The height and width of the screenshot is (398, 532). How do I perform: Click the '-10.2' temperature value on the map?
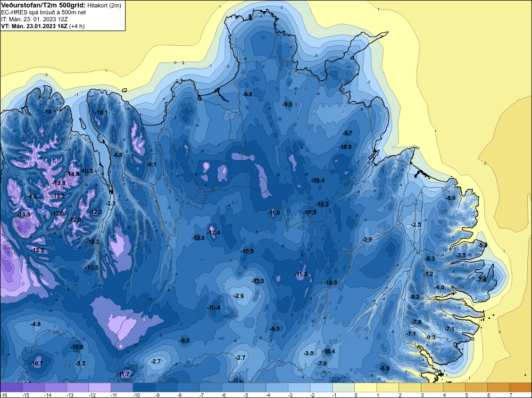click(93, 242)
